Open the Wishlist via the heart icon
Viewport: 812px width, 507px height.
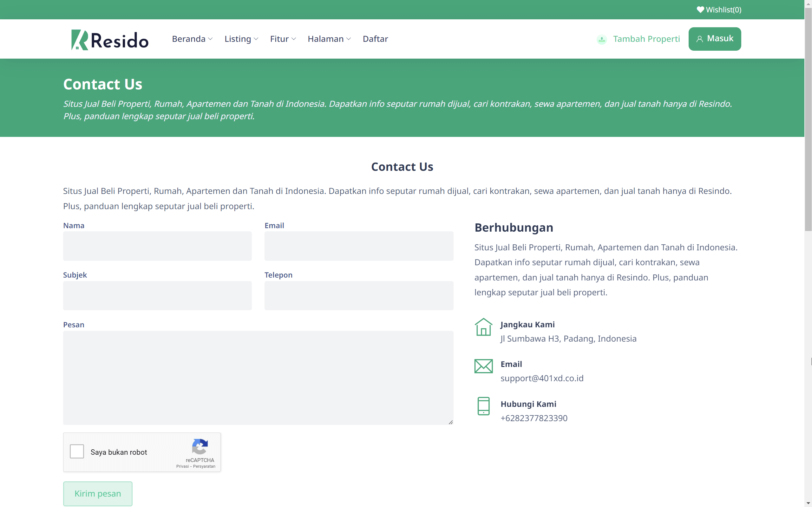(701, 10)
